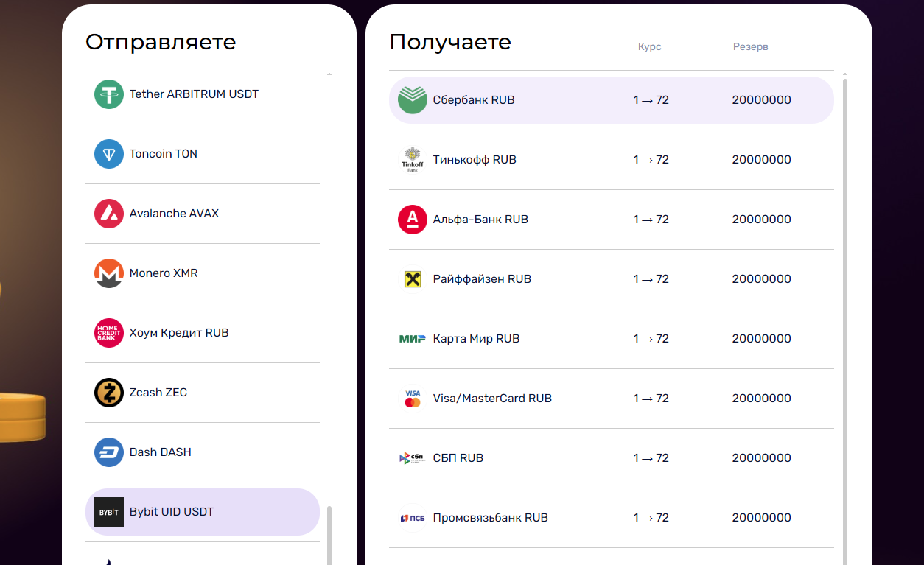This screenshot has height=565, width=924.
Task: Click the Отправляете list scrollbar thumb
Action: 329,536
